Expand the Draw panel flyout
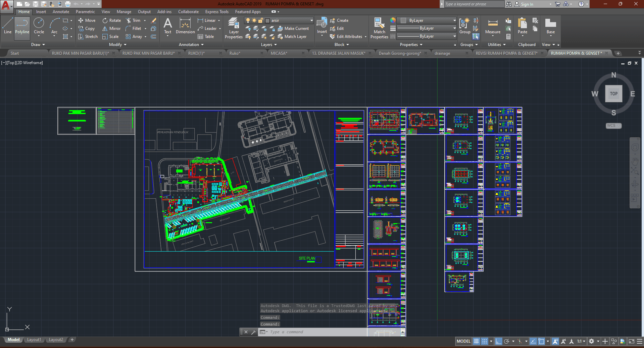644x348 pixels. click(38, 45)
